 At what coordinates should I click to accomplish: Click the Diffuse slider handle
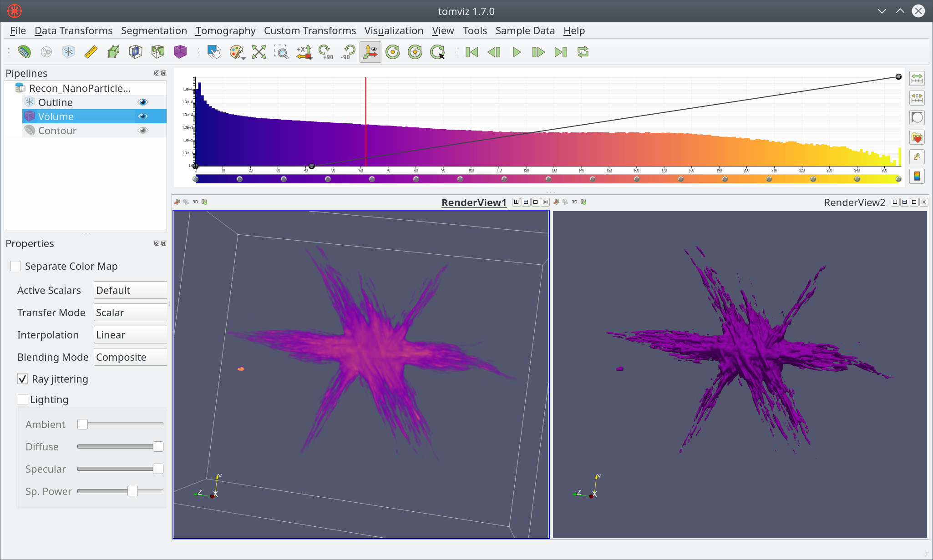pyautogui.click(x=158, y=446)
